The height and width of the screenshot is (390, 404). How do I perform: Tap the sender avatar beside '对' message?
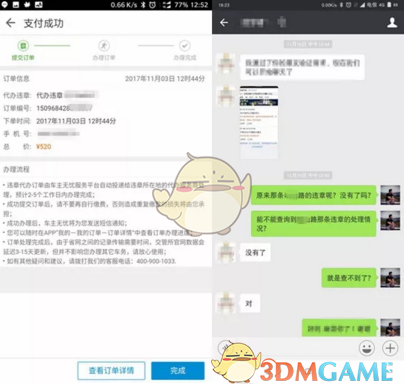point(226,303)
